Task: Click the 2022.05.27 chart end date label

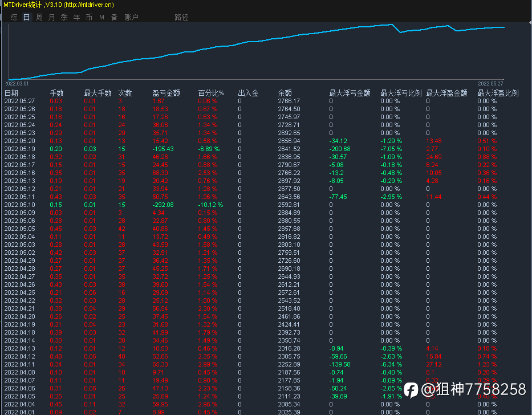Action: click(490, 83)
